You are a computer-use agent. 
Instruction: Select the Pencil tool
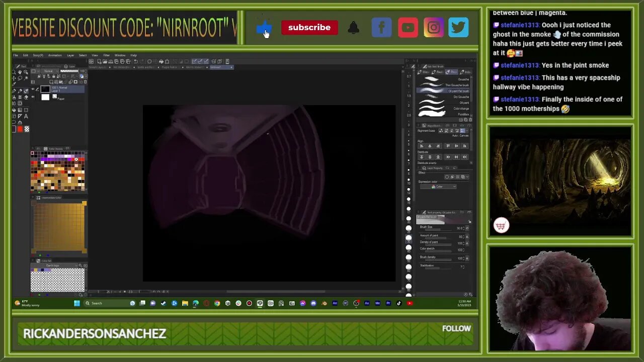[x=20, y=91]
